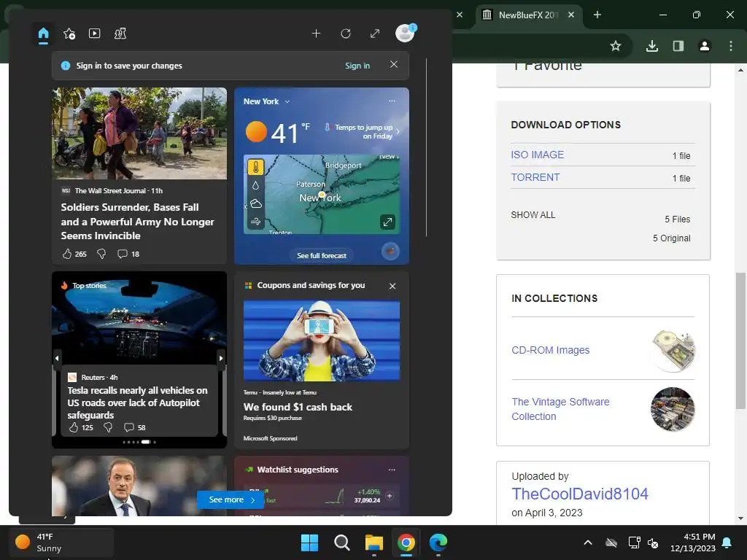Screen dimensions: 747x560
Task: Show hidden system tray icons
Action: click(x=588, y=542)
